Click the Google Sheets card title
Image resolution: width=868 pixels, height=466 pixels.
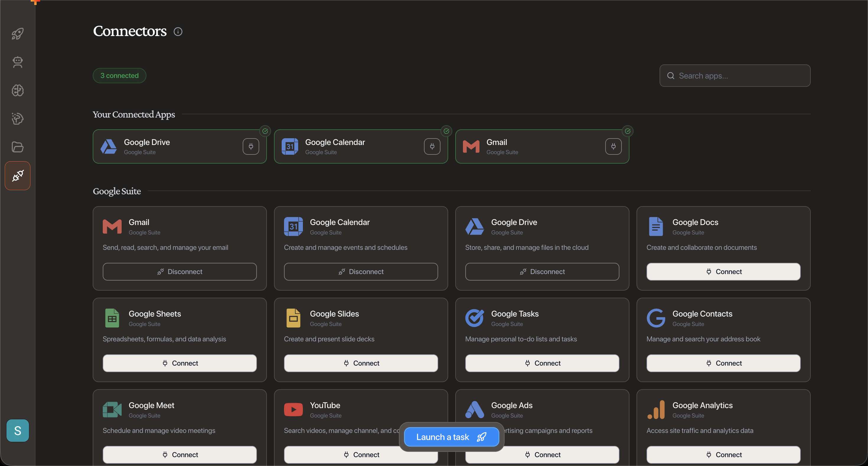pyautogui.click(x=155, y=314)
